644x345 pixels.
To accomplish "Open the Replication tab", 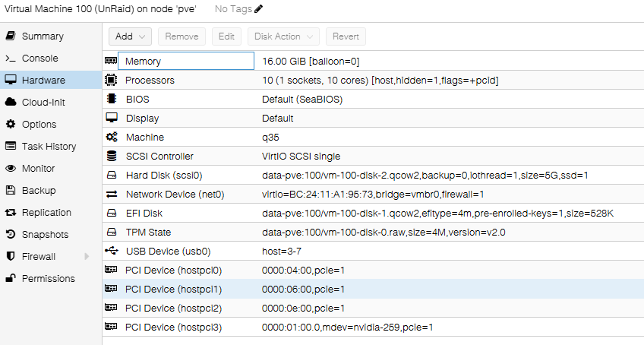I will point(51,213).
